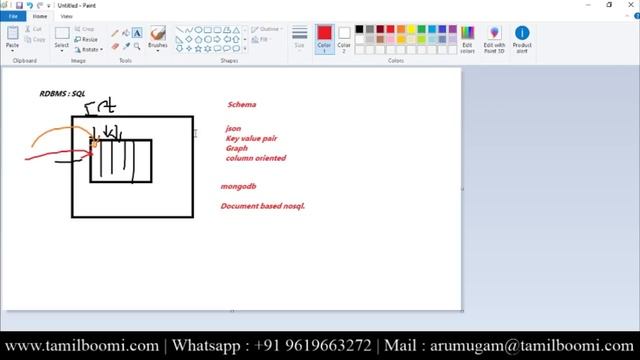
Task: Choose the Up arrow shape
Action: tap(236, 40)
